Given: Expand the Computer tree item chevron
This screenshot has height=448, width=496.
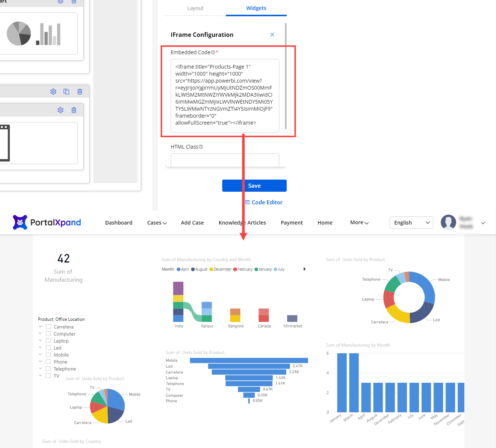Looking at the screenshot, I should pyautogui.click(x=41, y=334).
